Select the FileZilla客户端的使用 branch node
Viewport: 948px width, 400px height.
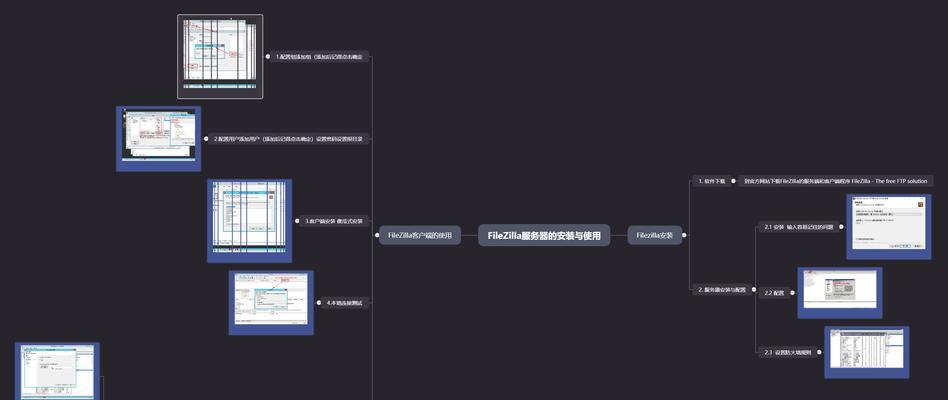click(420, 236)
